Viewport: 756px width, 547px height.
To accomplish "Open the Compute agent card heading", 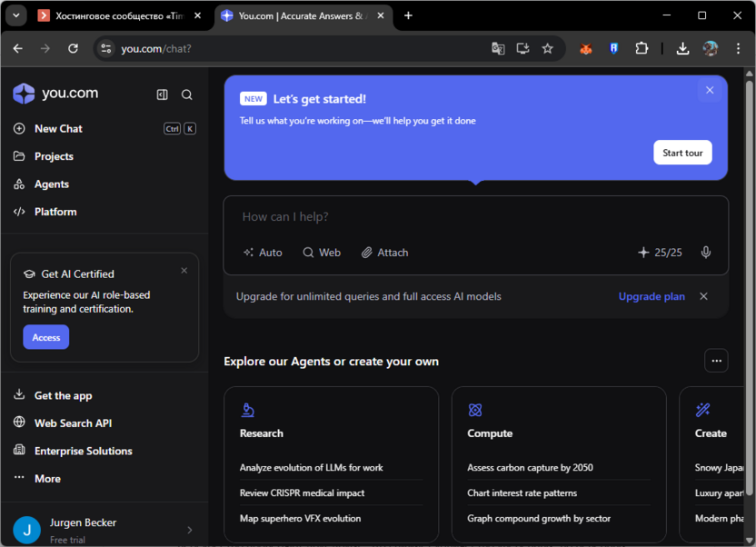I will (490, 433).
